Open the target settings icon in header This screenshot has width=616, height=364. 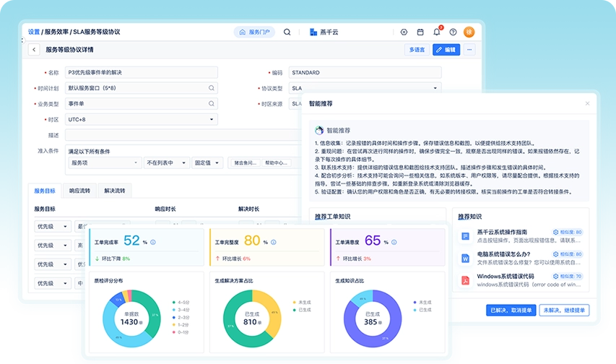coord(404,32)
